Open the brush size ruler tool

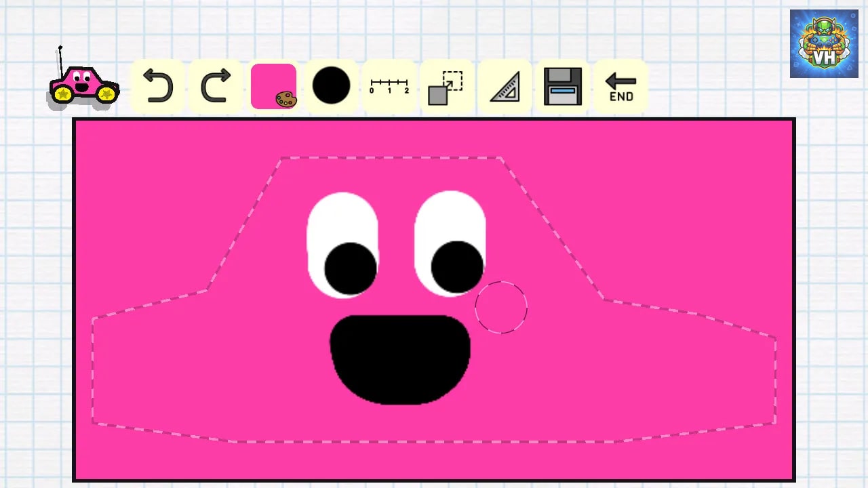click(x=389, y=86)
